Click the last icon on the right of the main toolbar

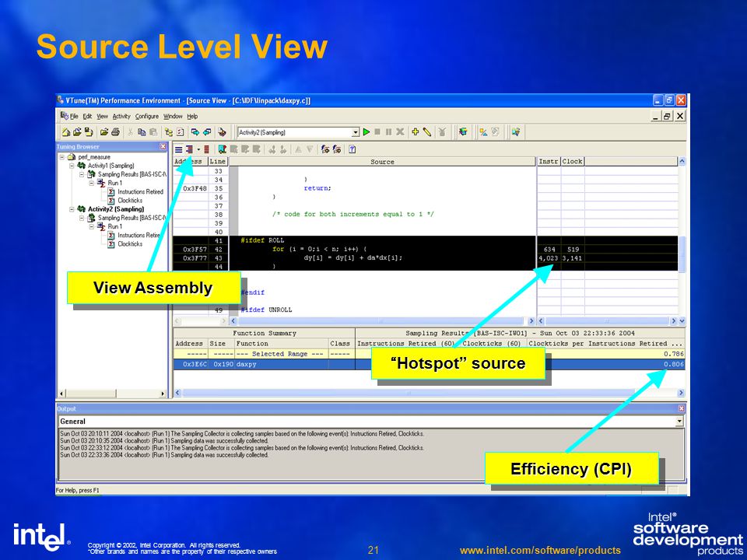point(516,132)
